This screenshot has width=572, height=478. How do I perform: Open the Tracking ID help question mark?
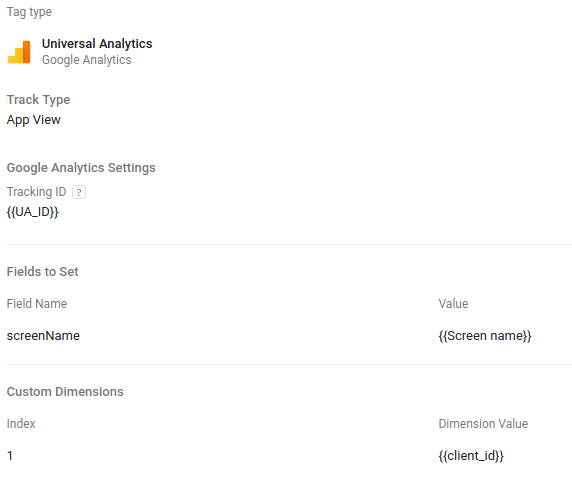tap(79, 192)
